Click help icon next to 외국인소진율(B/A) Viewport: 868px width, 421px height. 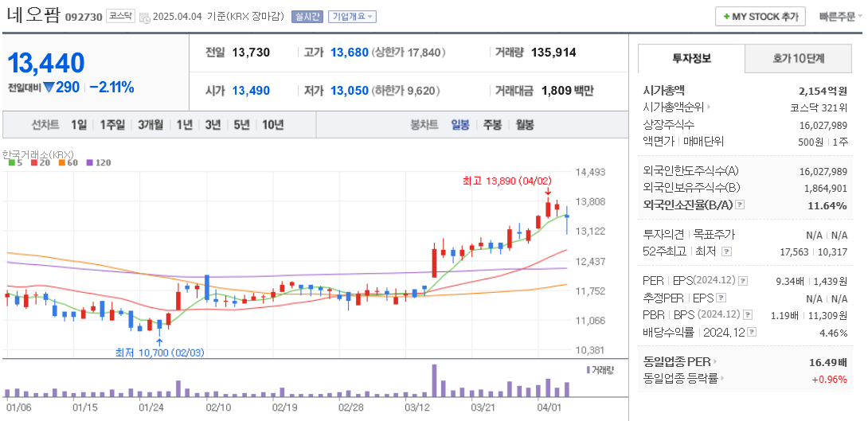[740, 205]
